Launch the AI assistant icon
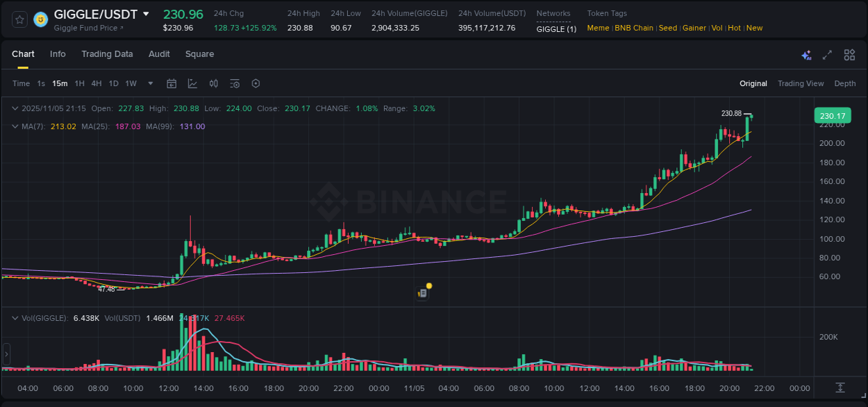The width and height of the screenshot is (868, 407). click(806, 54)
